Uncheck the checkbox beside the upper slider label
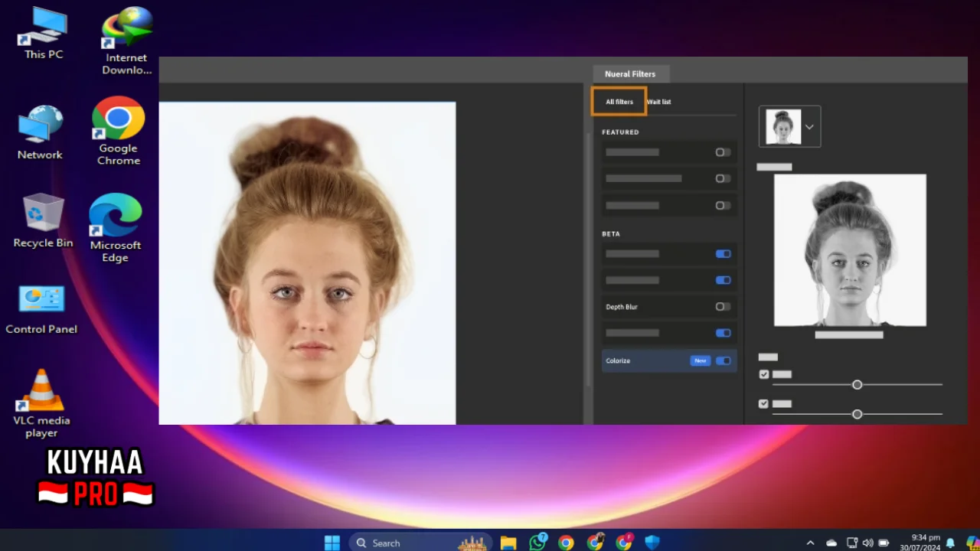This screenshot has height=551, width=980. point(763,374)
